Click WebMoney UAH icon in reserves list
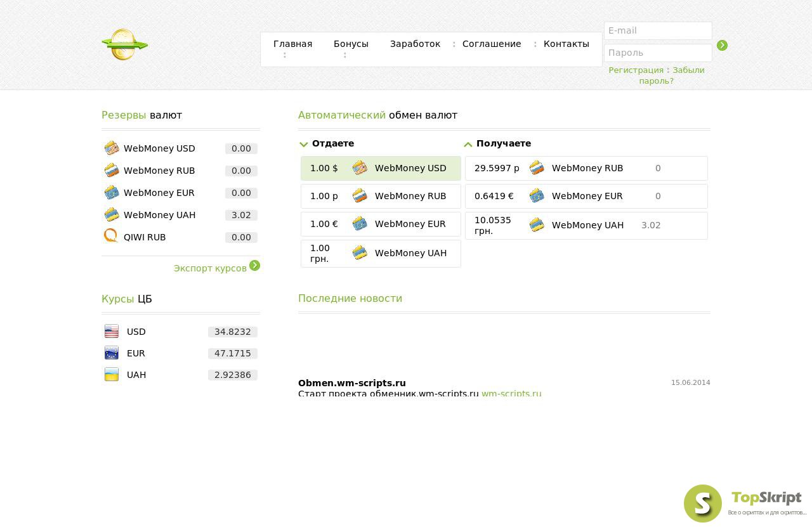The width and height of the screenshot is (812, 527). [x=112, y=215]
